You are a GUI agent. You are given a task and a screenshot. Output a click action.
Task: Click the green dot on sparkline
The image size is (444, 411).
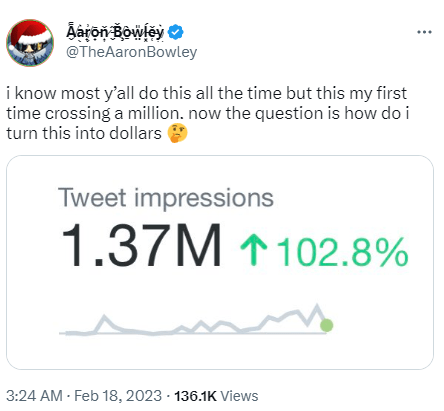pos(326,325)
